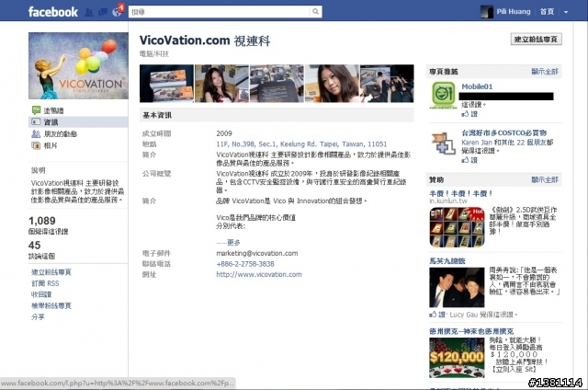Screen dimensions: 588x390
Task: Open http://www.vicovation.com website link
Action: coord(259,274)
